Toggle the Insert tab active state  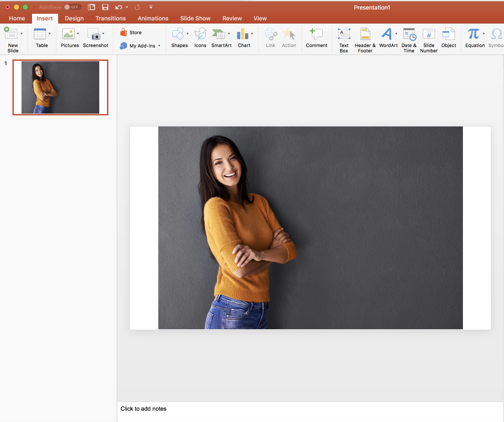point(45,18)
